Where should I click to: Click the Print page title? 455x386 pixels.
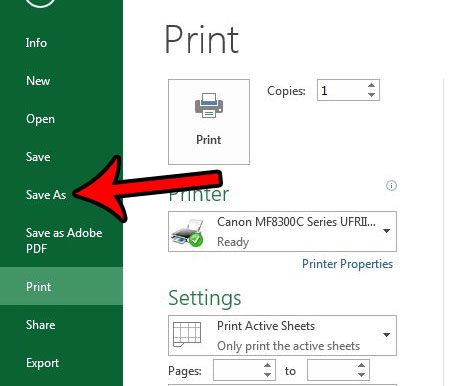[202, 40]
